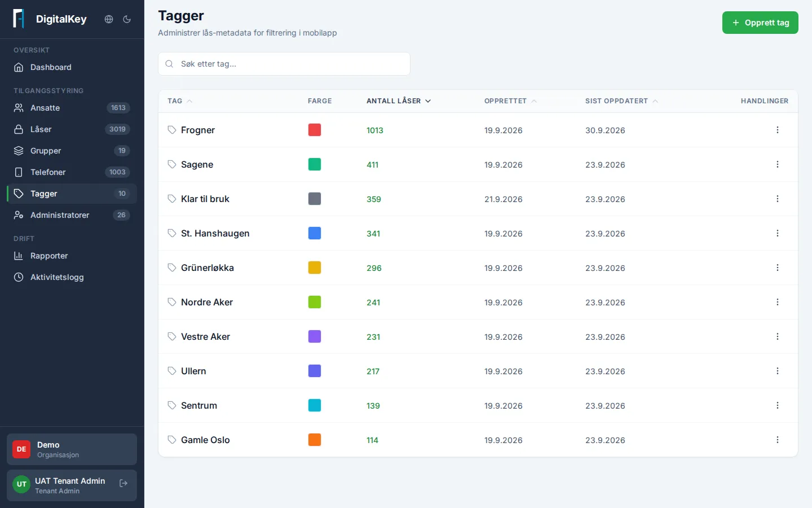Image resolution: width=812 pixels, height=508 pixels.
Task: Open actions menu for Frogner row
Action: pyautogui.click(x=778, y=130)
